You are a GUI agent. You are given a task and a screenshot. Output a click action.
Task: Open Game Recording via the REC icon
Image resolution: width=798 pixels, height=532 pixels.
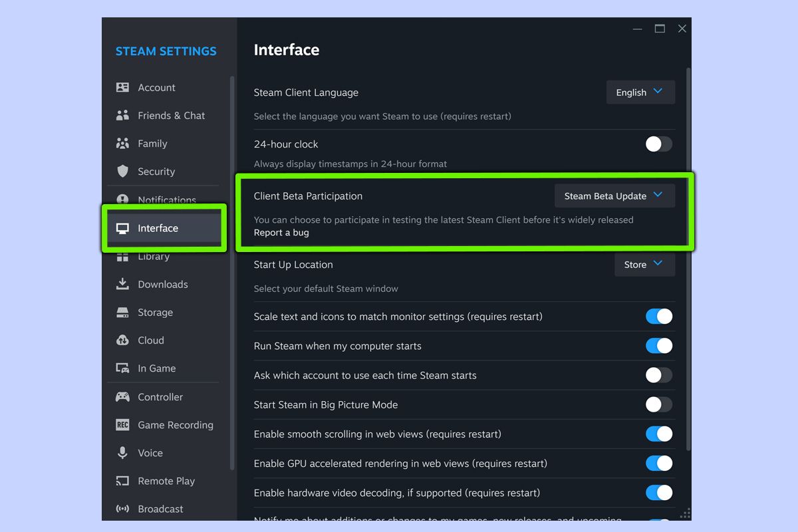click(x=123, y=425)
